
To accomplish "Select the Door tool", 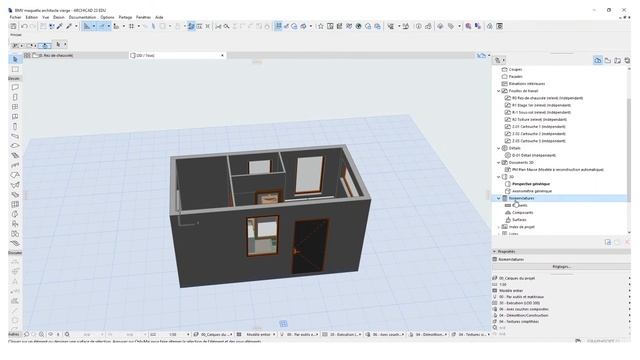I will 15,97.
